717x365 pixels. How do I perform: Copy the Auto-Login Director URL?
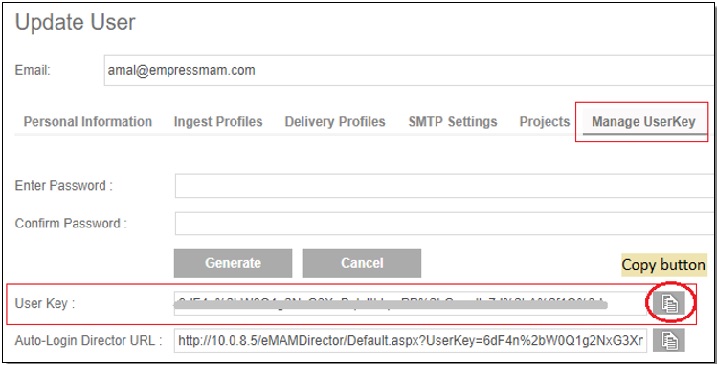coord(669,340)
